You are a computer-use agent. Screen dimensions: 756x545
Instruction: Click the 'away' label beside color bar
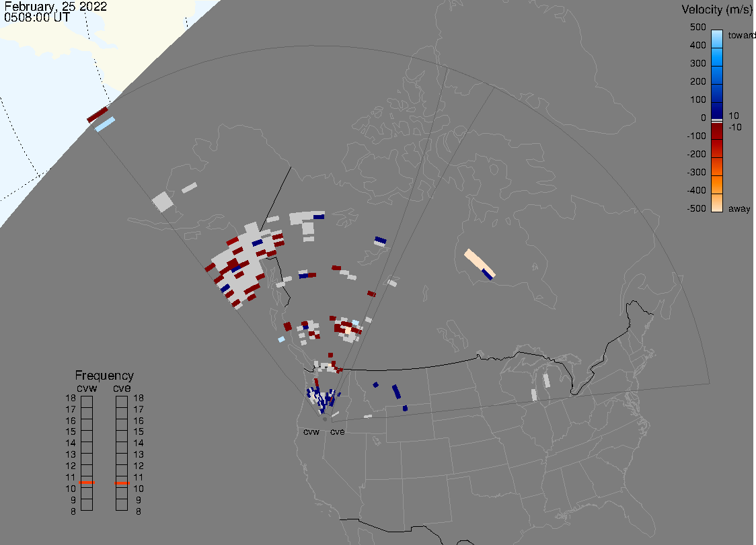pyautogui.click(x=739, y=208)
